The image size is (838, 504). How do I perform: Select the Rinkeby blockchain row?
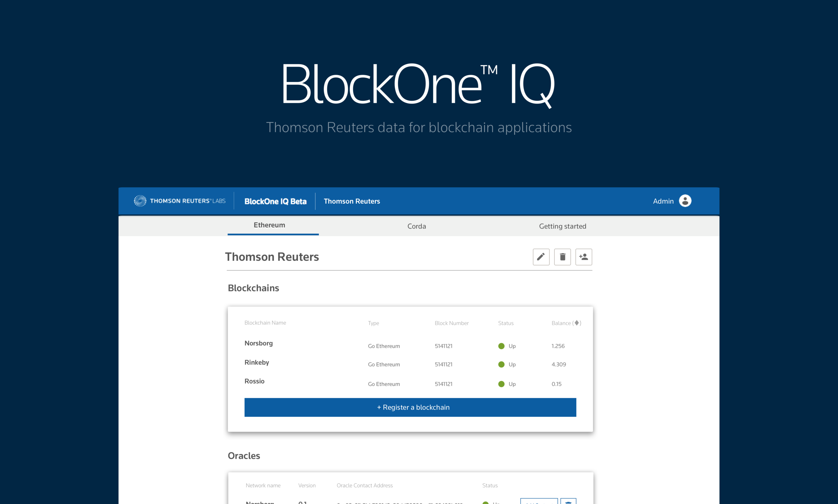pyautogui.click(x=256, y=362)
